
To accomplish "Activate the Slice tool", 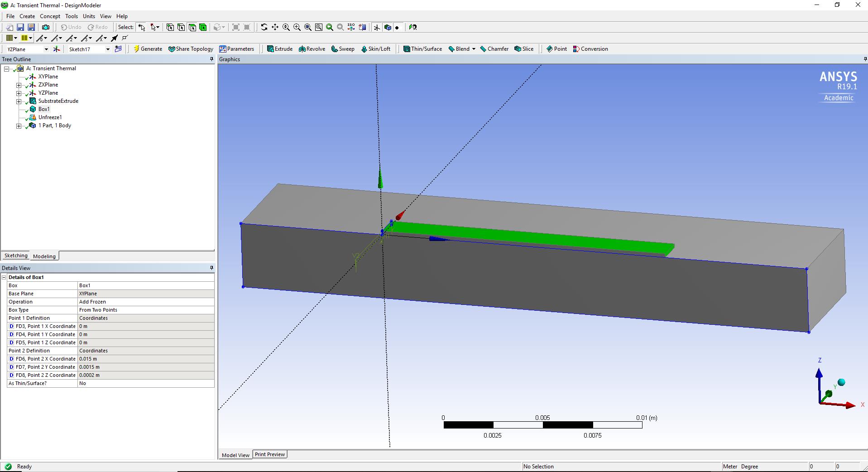I will point(524,49).
